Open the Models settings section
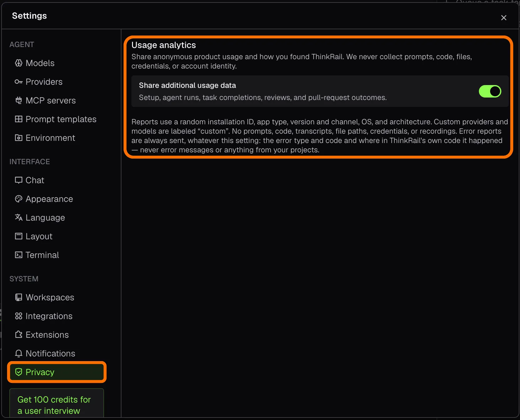The image size is (520, 420). pos(56,63)
